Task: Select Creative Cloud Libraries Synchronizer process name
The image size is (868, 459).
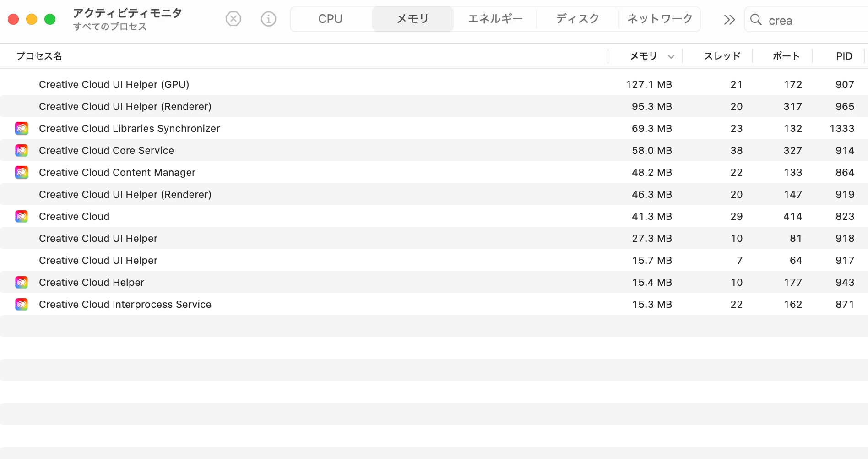Action: pos(130,128)
